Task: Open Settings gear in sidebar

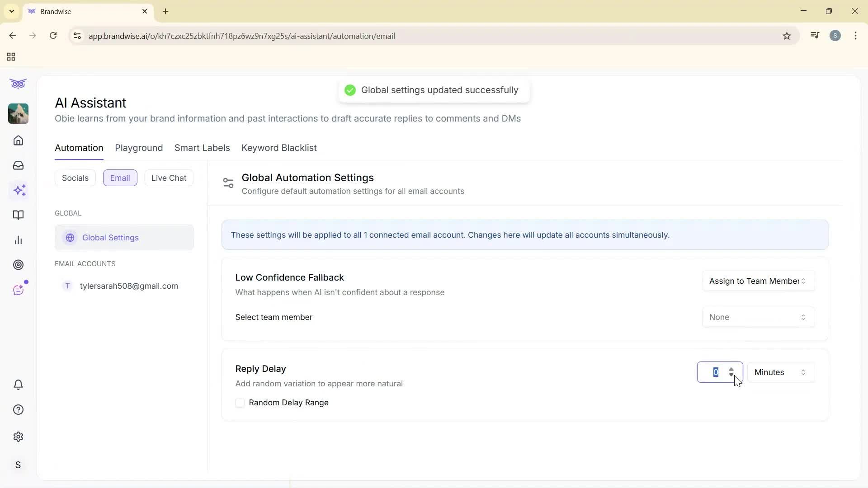Action: point(18,436)
